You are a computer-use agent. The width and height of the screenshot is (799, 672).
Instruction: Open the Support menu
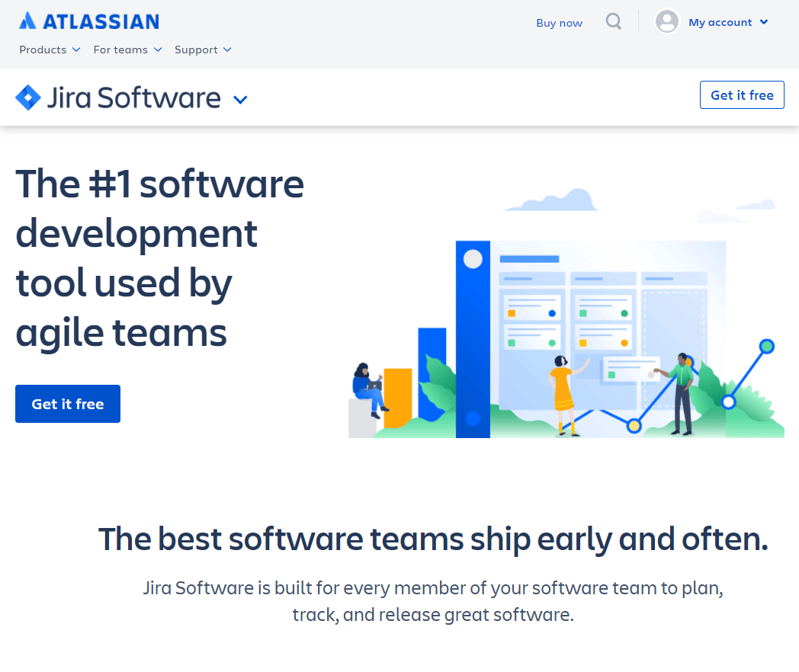pyautogui.click(x=203, y=50)
